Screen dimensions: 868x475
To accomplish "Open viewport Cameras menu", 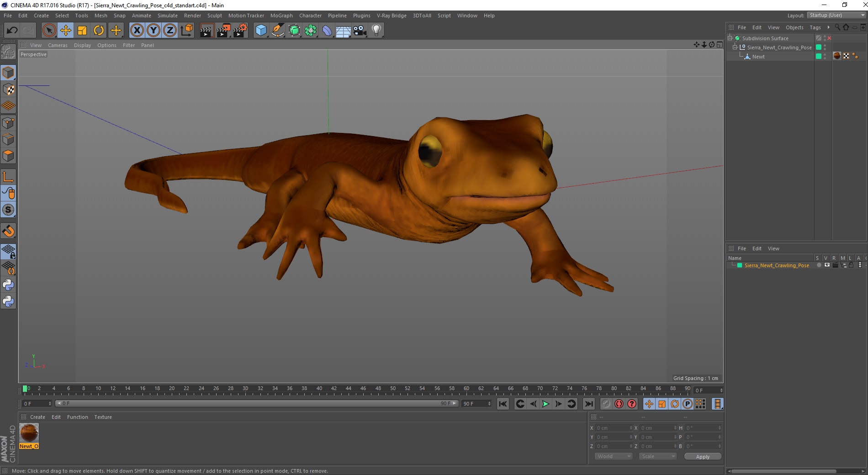I will coord(58,45).
